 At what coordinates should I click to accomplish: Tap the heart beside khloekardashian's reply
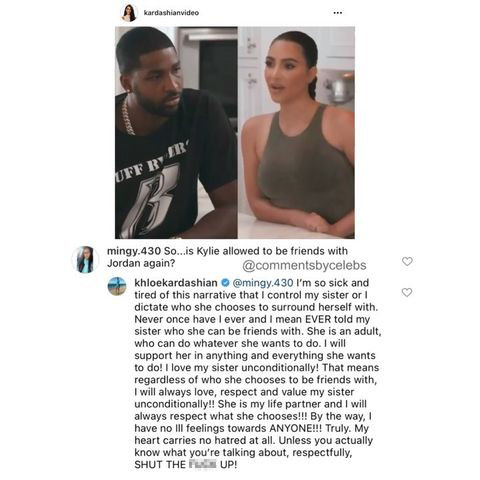pyautogui.click(x=407, y=292)
